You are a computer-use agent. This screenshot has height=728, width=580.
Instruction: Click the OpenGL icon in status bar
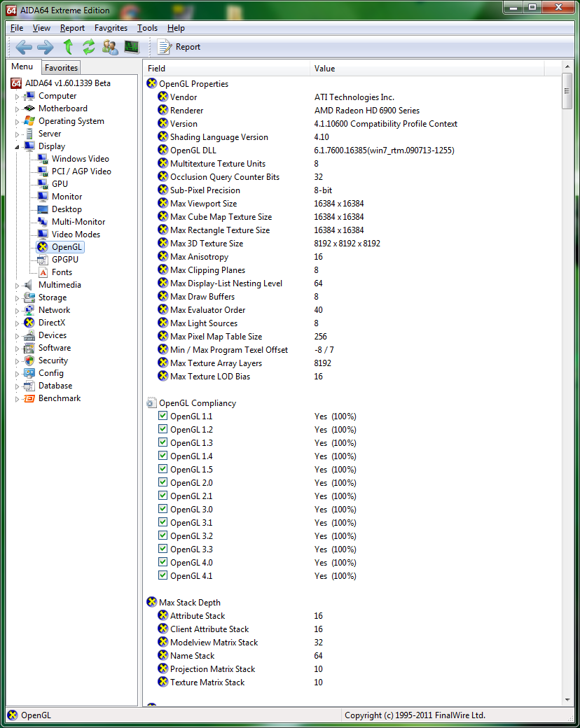13,715
